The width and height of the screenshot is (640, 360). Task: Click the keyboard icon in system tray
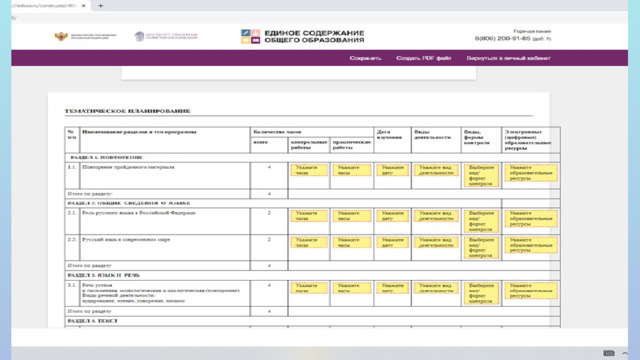point(609,353)
